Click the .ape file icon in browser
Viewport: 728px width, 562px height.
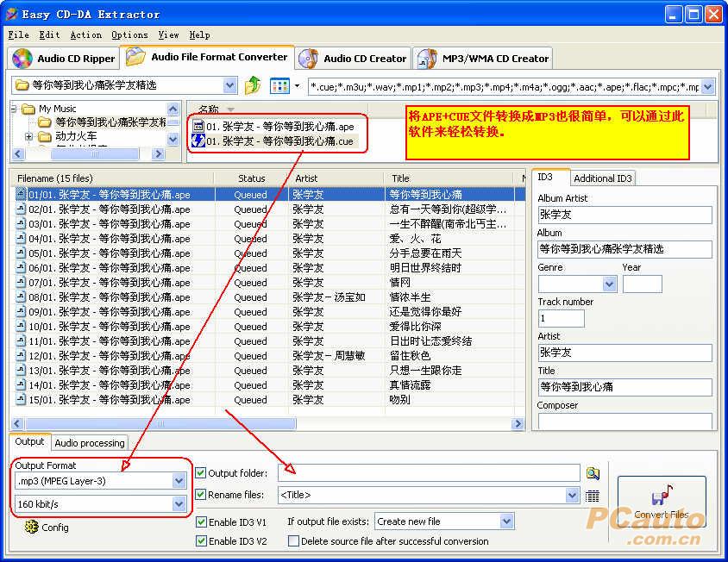click(198, 126)
